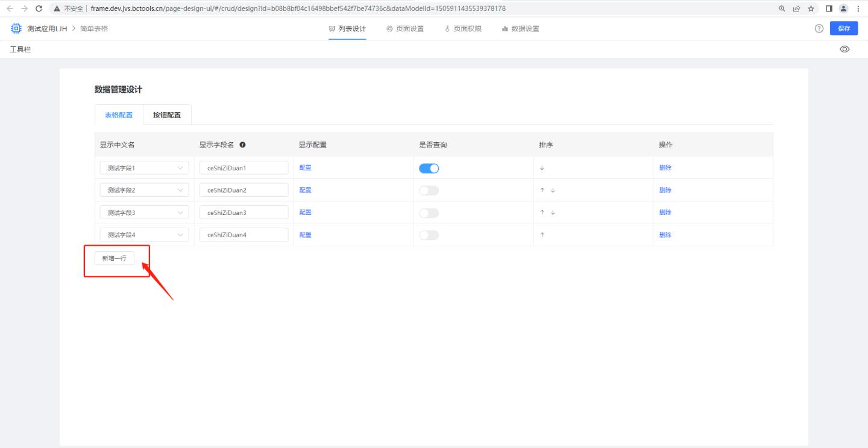Click the ceShiZiDuan1 field name input

[244, 168]
